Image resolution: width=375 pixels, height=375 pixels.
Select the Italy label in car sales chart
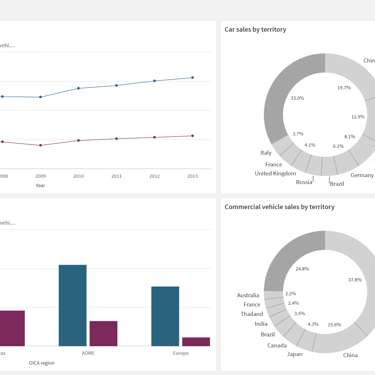(266, 153)
